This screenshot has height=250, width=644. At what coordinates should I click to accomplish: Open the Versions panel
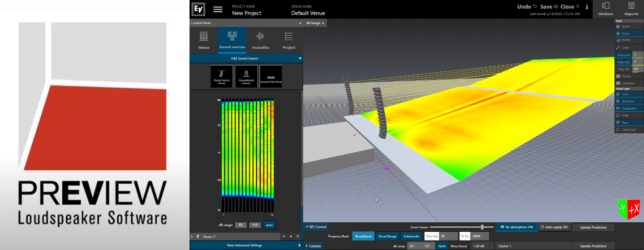click(605, 9)
